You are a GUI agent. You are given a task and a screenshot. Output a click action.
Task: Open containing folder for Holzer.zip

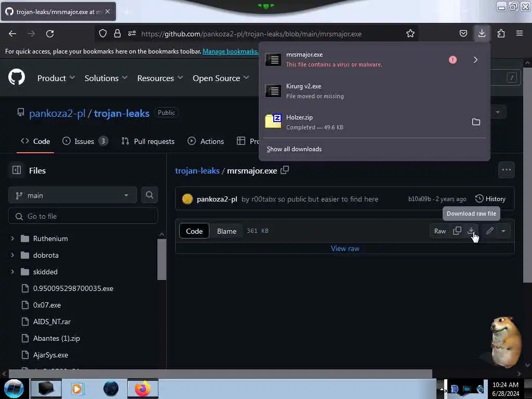(476, 122)
